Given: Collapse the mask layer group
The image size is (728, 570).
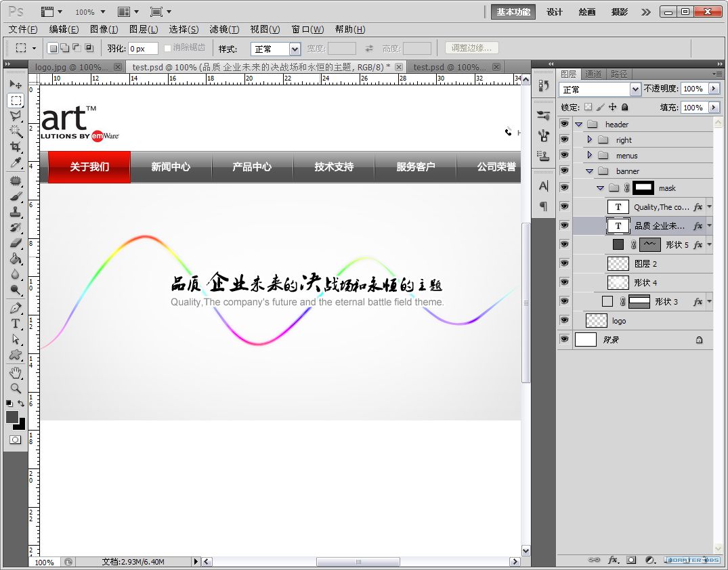Looking at the screenshot, I should click(600, 188).
